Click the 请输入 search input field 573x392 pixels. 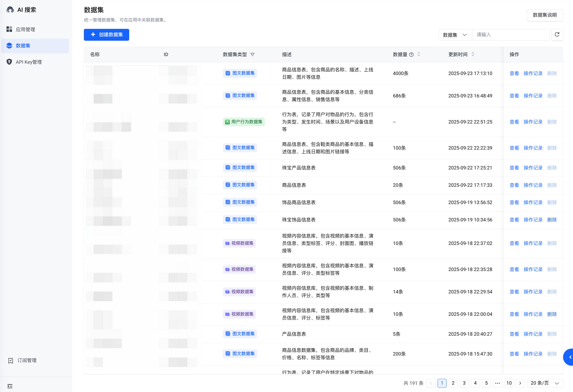pyautogui.click(x=510, y=35)
